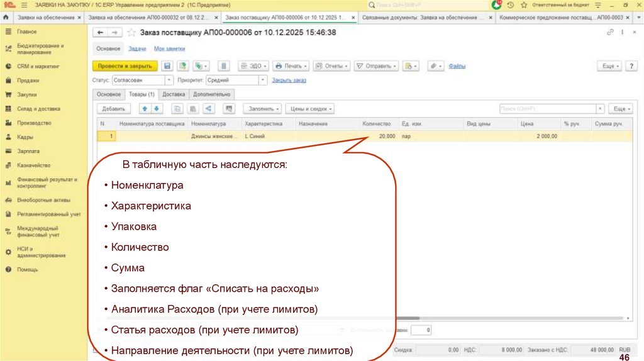Click the Закрыть заказ link
Screen dimensions: 644x361
(x=289, y=81)
